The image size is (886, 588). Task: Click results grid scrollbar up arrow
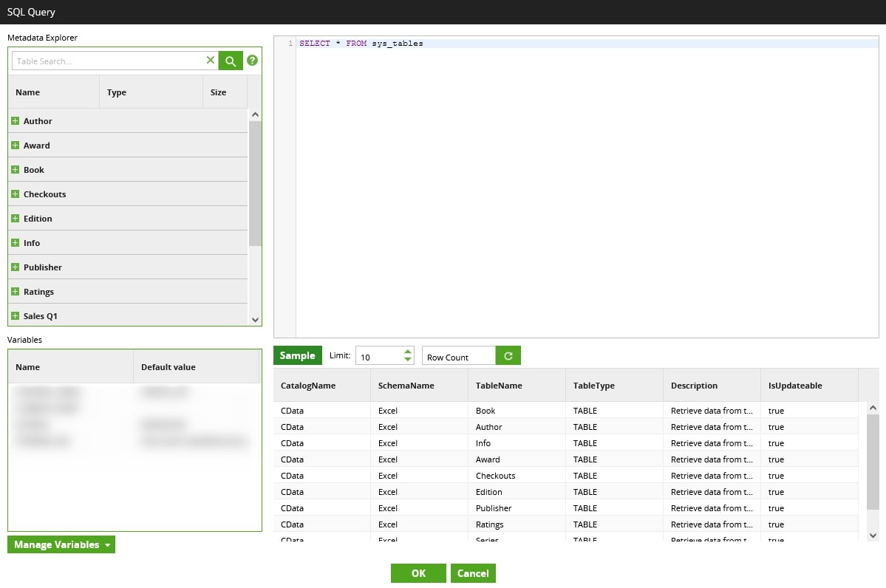(x=873, y=408)
